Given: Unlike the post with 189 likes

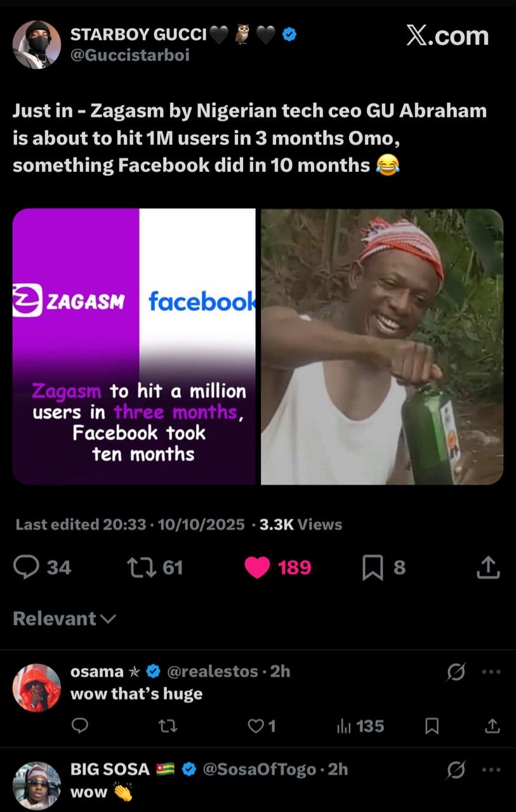Looking at the screenshot, I should (257, 566).
